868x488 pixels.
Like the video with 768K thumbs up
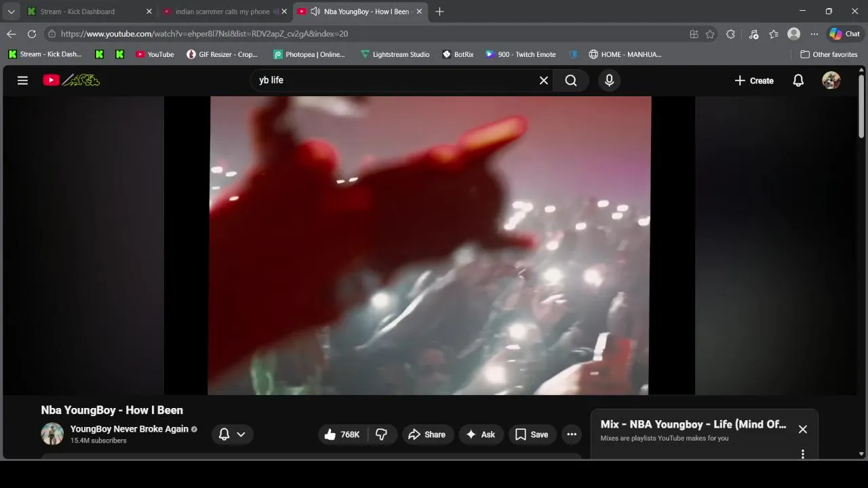(342, 434)
